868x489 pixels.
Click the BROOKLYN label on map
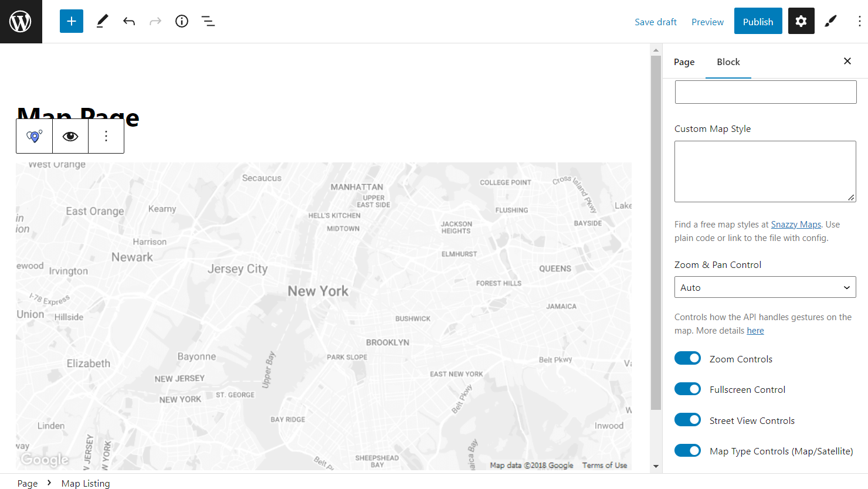pos(388,342)
